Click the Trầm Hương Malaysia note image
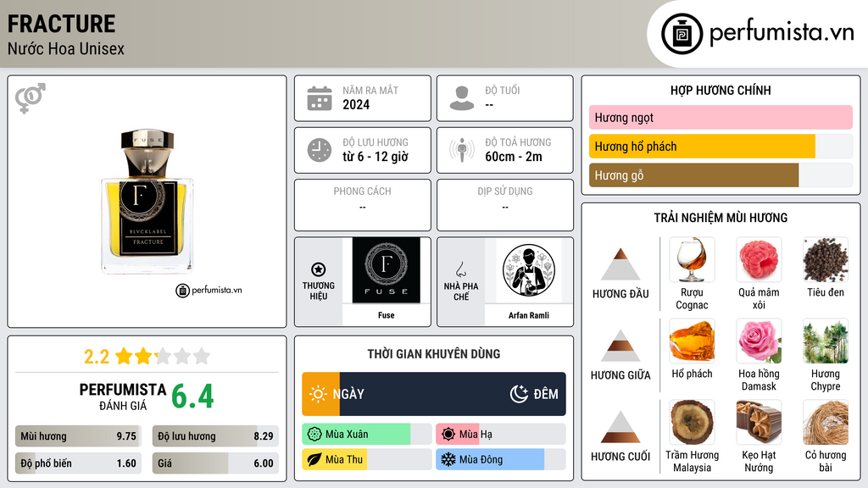Image resolution: width=868 pixels, height=488 pixels. point(692,423)
